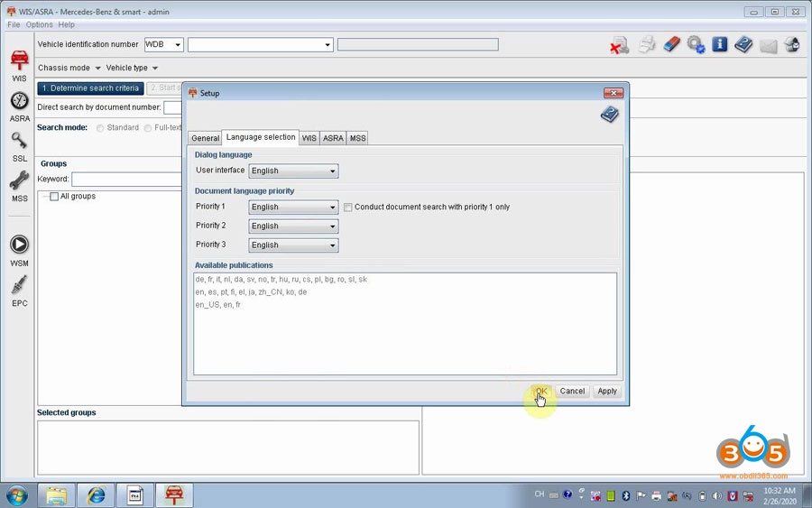Click the Action Center flag tray icon

tap(641, 495)
